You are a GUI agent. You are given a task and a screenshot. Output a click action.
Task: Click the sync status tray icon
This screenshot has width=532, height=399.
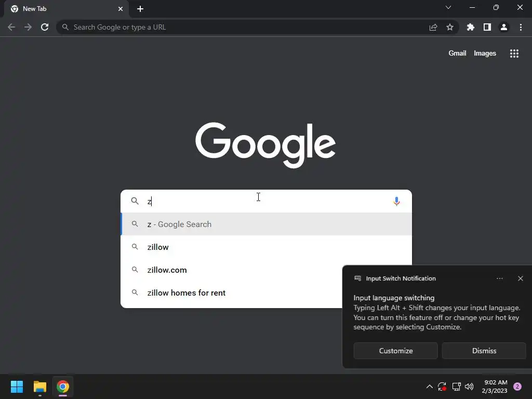coord(442,387)
